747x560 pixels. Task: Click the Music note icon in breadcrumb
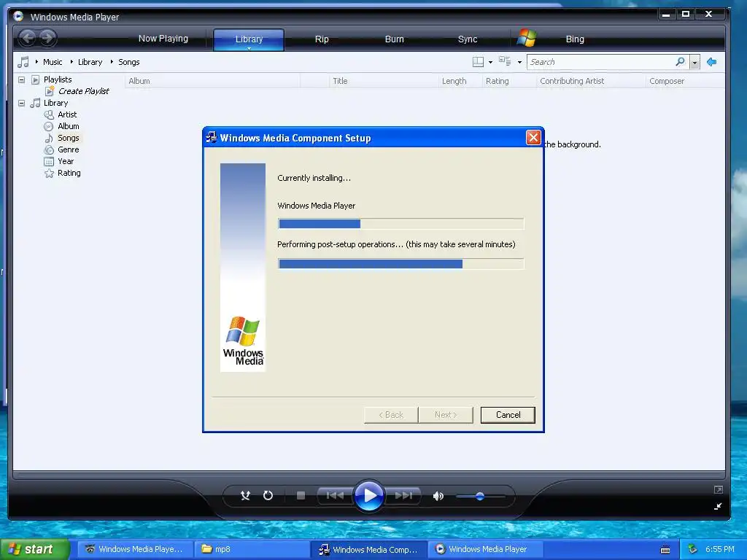click(23, 62)
